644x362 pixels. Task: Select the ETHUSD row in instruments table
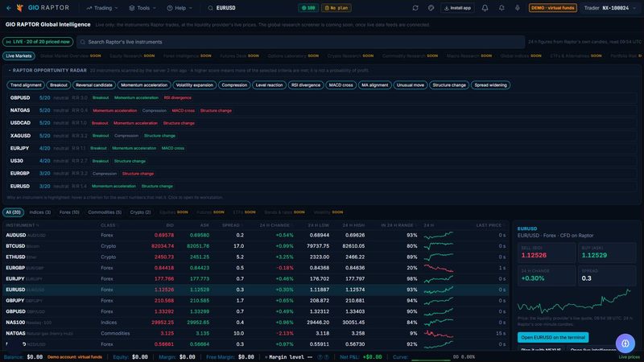[255, 257]
